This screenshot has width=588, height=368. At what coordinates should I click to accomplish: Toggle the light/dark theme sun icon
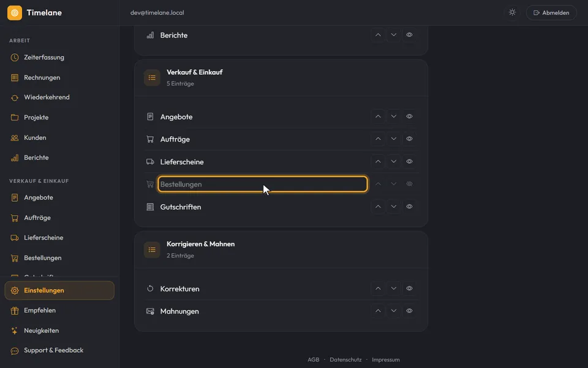pyautogui.click(x=512, y=12)
